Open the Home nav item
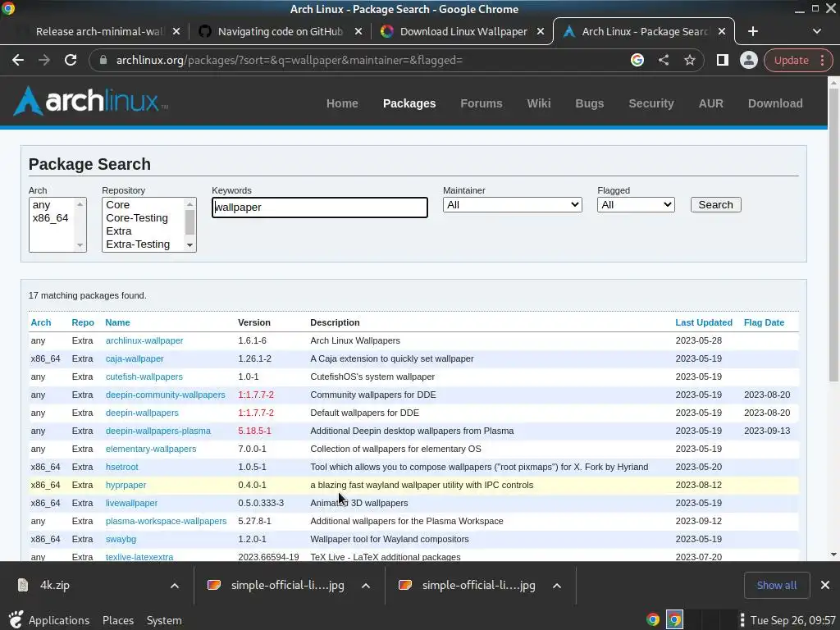This screenshot has height=630, width=840. tap(342, 103)
